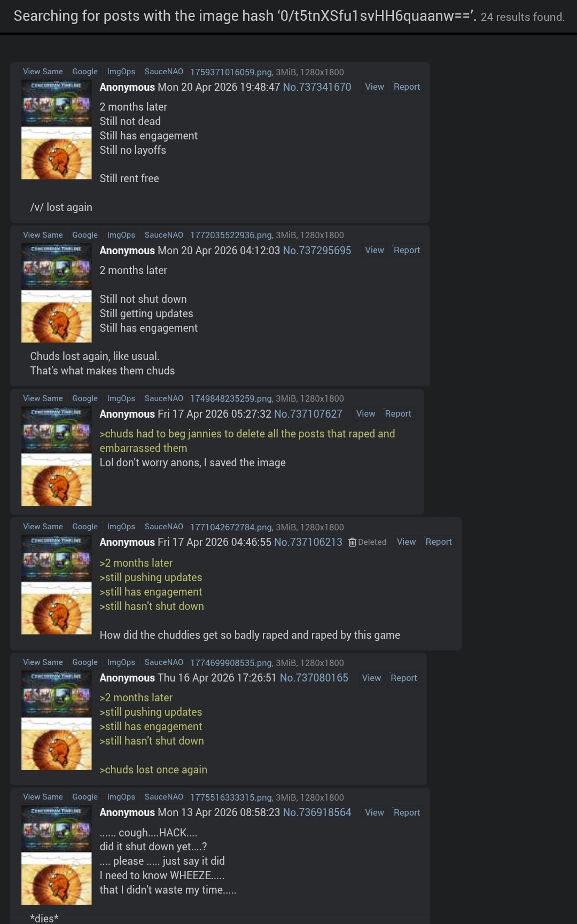Open file link 1759371016059.png
The height and width of the screenshot is (924, 577).
[x=231, y=72]
